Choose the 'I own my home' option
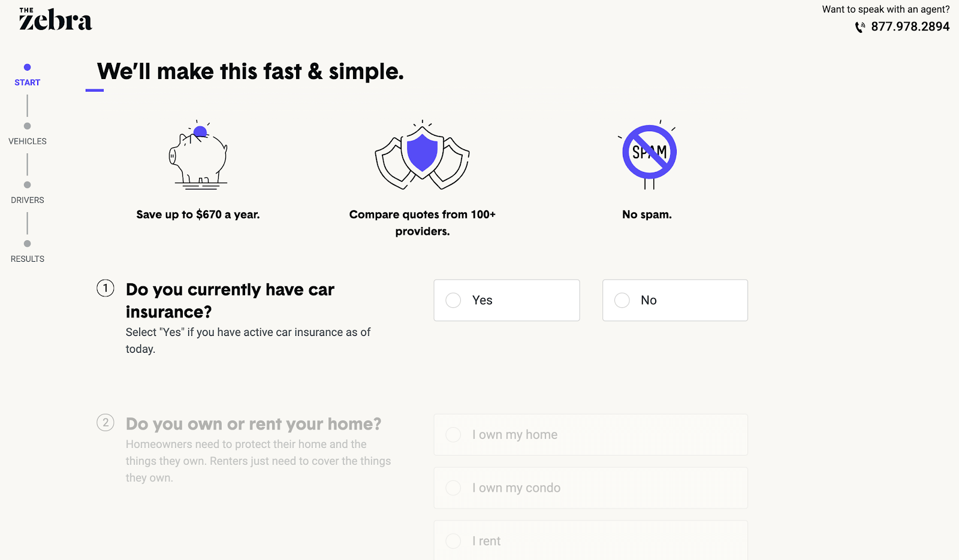 pyautogui.click(x=590, y=435)
